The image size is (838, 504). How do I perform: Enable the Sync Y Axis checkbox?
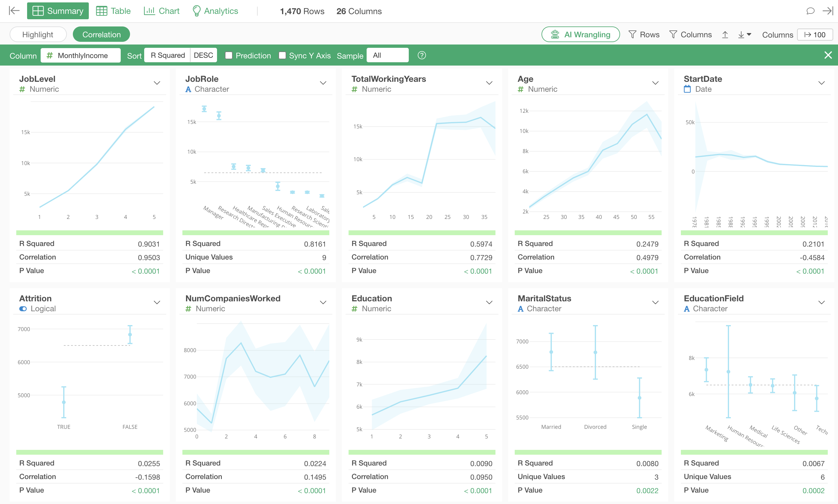point(282,55)
